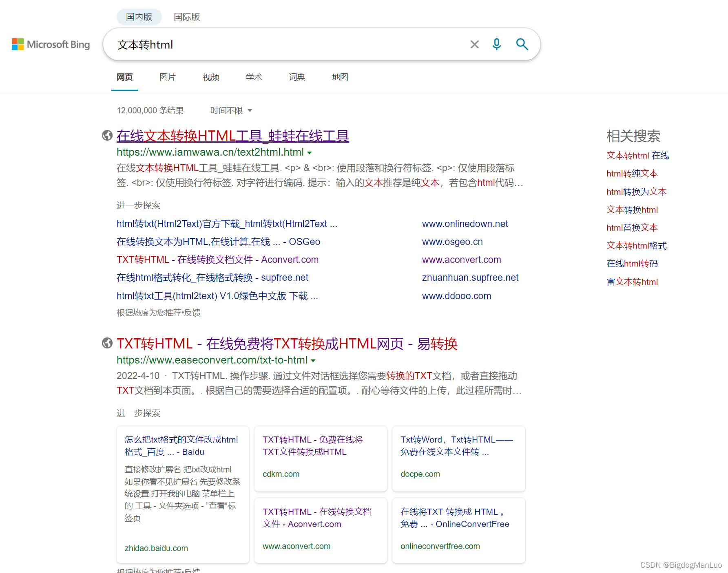Screen dimensions: 728x573
Task: Open the 视频 tab
Action: click(x=211, y=77)
